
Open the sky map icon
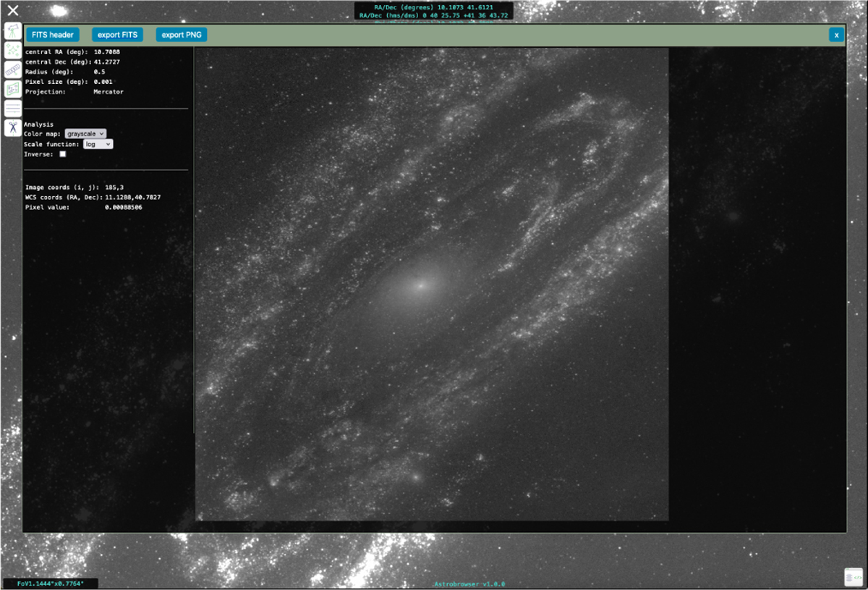(13, 89)
